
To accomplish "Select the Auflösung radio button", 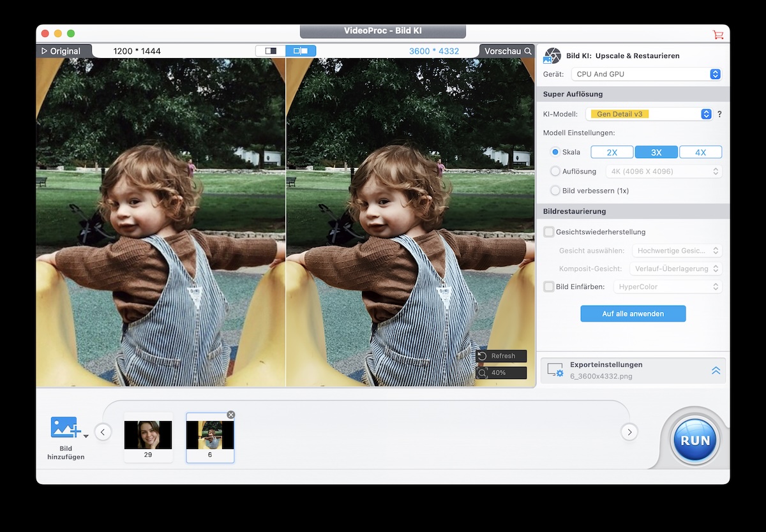I will (555, 172).
